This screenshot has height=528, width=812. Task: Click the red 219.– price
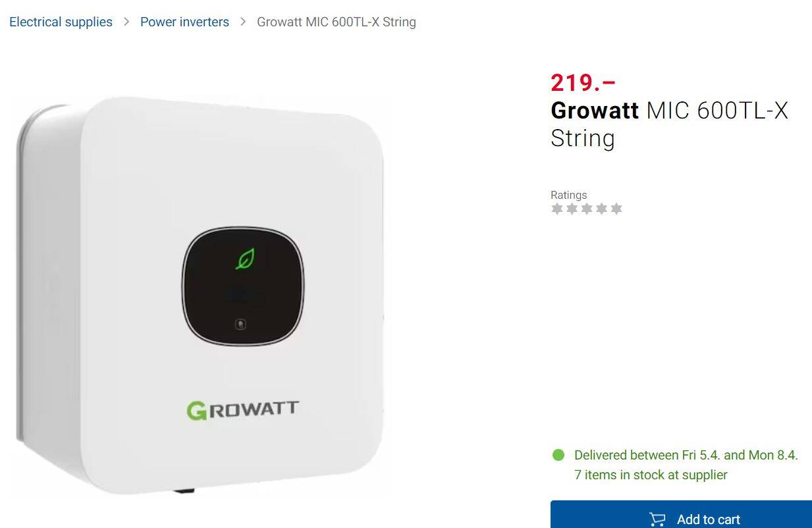click(583, 82)
